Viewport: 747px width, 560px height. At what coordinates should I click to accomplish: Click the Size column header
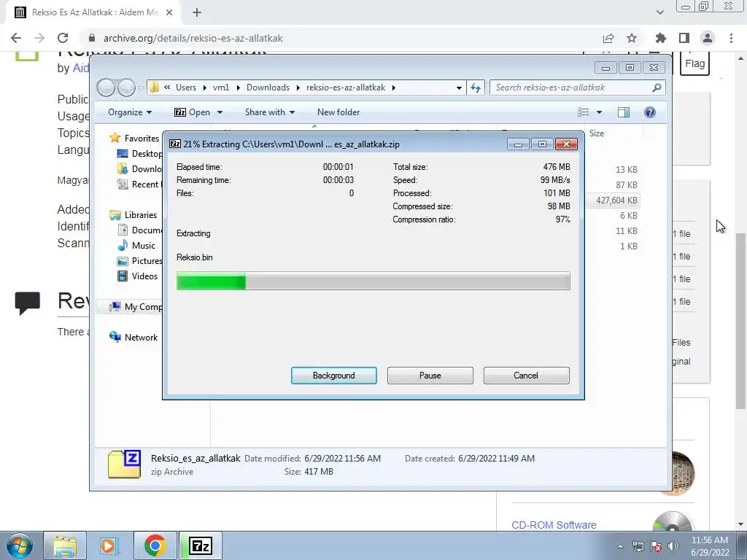click(x=597, y=133)
